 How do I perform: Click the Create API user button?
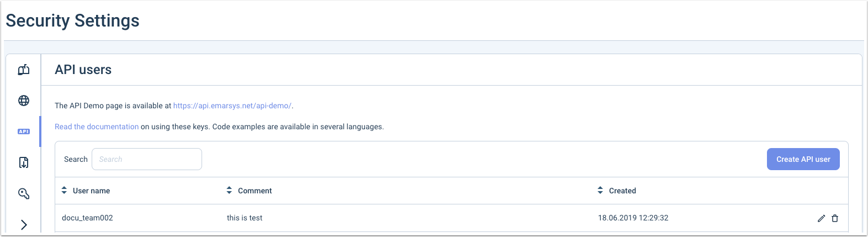point(803,159)
